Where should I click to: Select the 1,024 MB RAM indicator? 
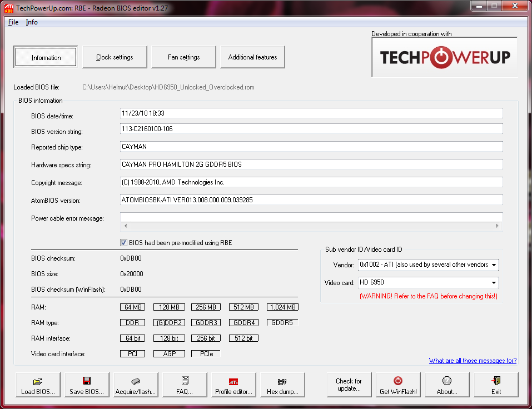click(282, 307)
